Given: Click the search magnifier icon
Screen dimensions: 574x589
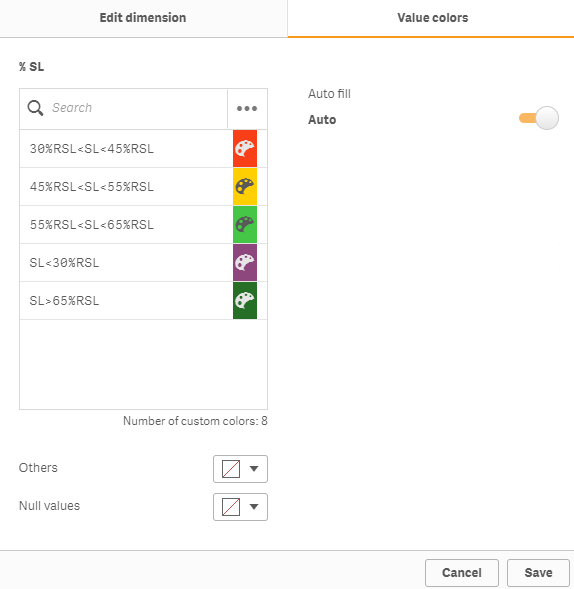Looking at the screenshot, I should [x=35, y=108].
